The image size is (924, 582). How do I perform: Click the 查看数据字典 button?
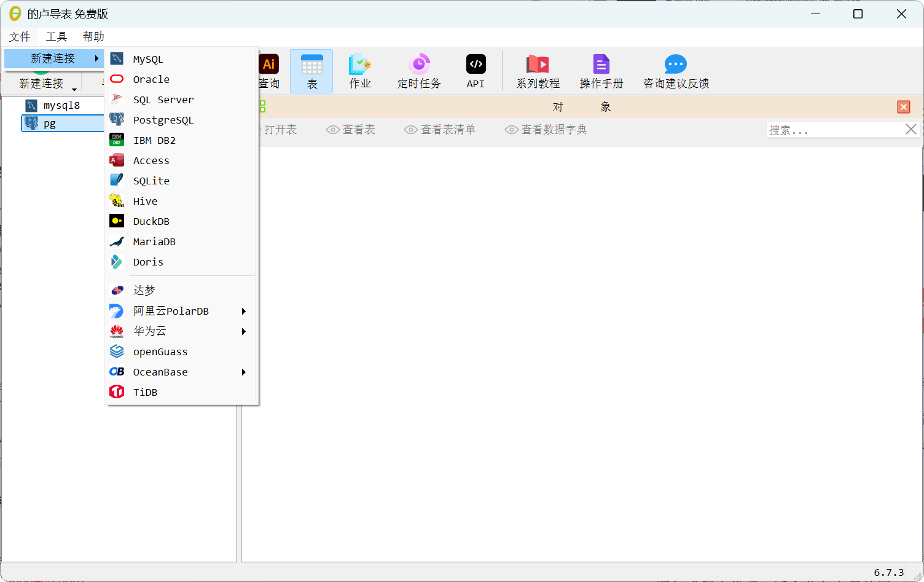point(546,130)
